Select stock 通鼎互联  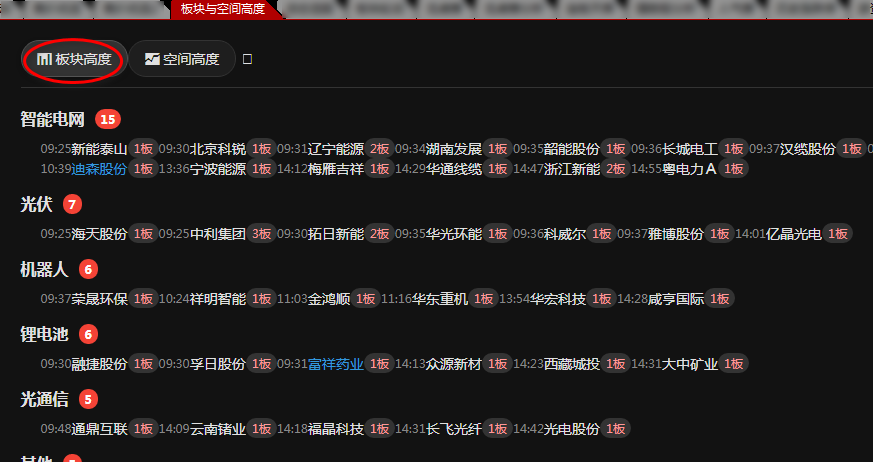(x=99, y=429)
